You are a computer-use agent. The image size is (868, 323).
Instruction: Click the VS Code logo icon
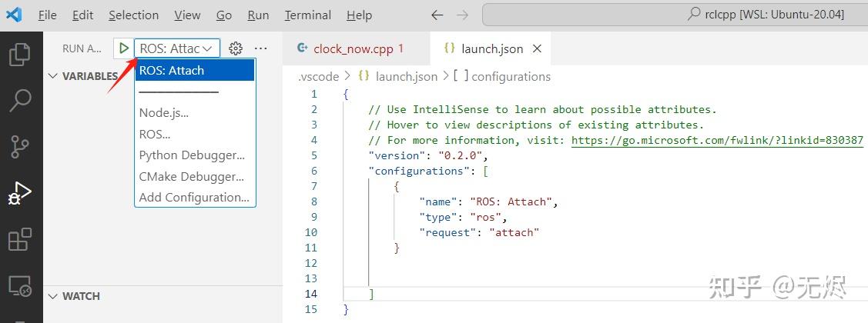pyautogui.click(x=14, y=15)
